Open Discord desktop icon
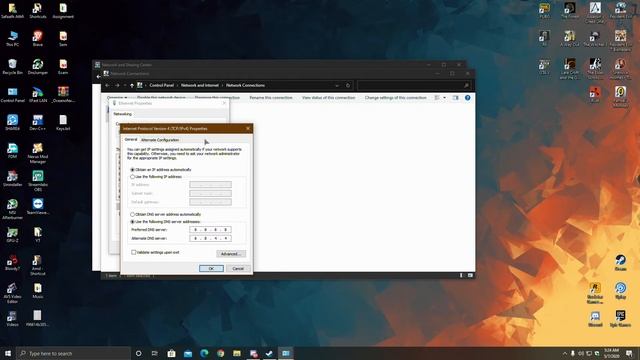This screenshot has width=640, height=360. click(x=595, y=319)
